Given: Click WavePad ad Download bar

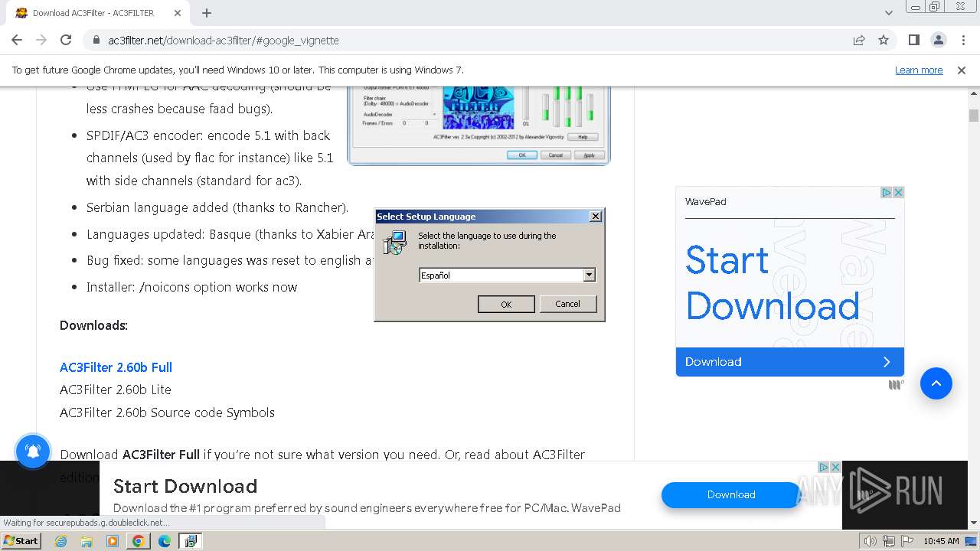Looking at the screenshot, I should coord(789,362).
